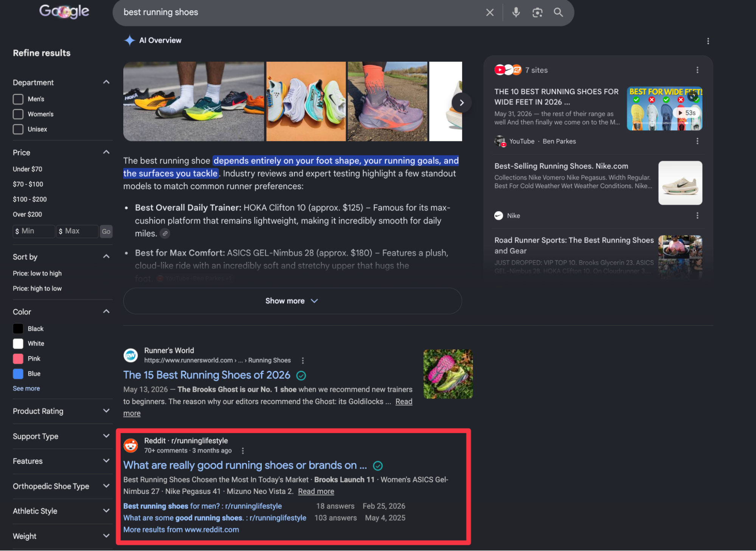Collapse the Color filter section

click(106, 311)
